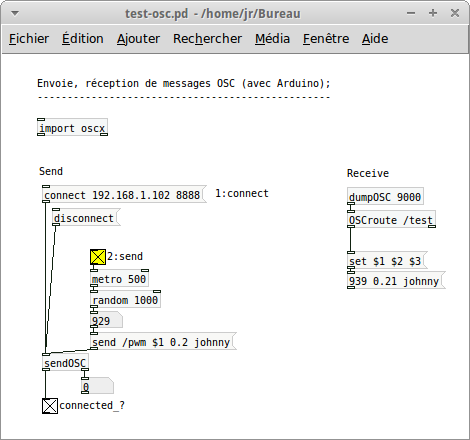Click the 1:connect comment text
Image resolution: width=470 pixels, height=440 pixels.
[x=242, y=193]
